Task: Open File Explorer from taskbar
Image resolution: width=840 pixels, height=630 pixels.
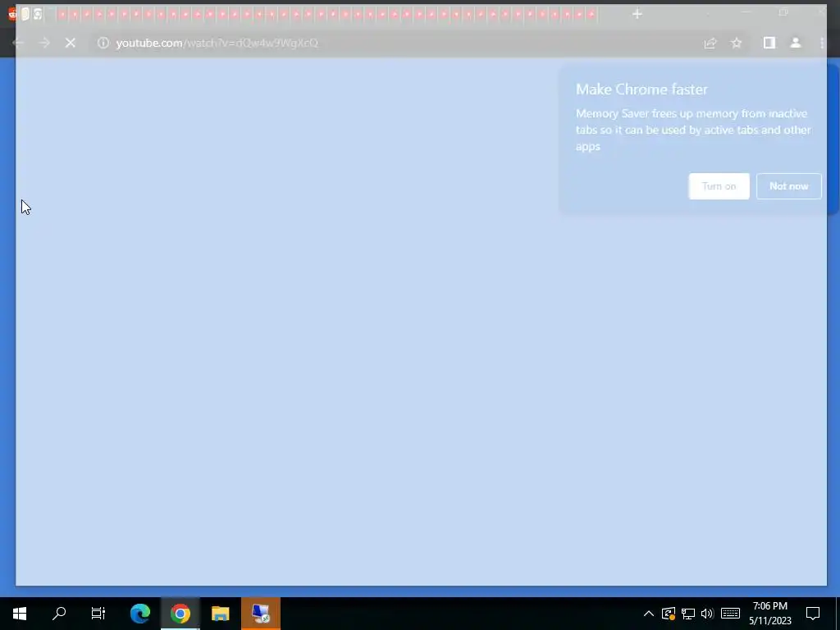Action: (220, 614)
